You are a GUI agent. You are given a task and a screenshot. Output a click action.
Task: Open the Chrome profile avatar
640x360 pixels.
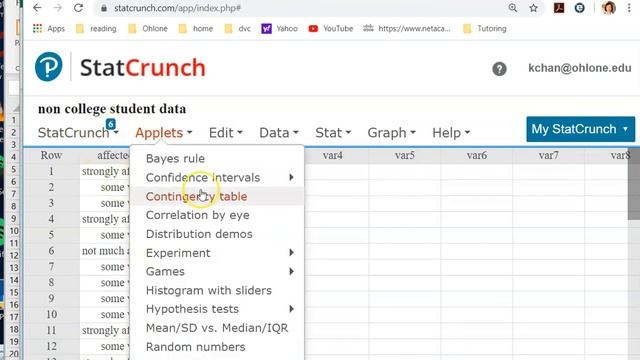(609, 8)
